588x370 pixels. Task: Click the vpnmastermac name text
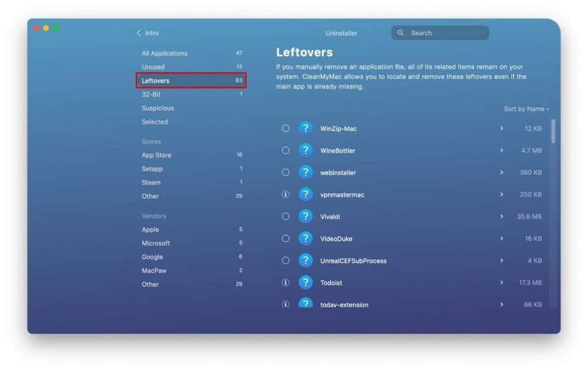[342, 195]
